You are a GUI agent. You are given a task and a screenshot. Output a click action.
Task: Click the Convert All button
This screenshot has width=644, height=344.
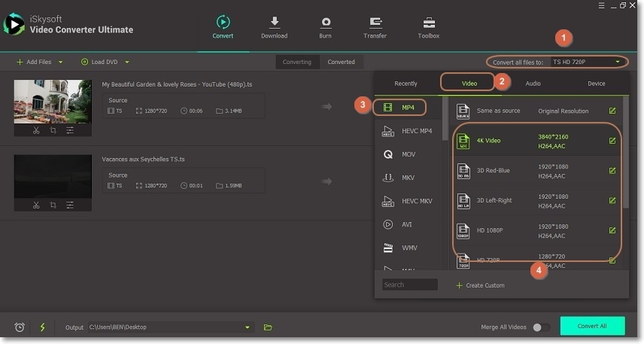(592, 326)
